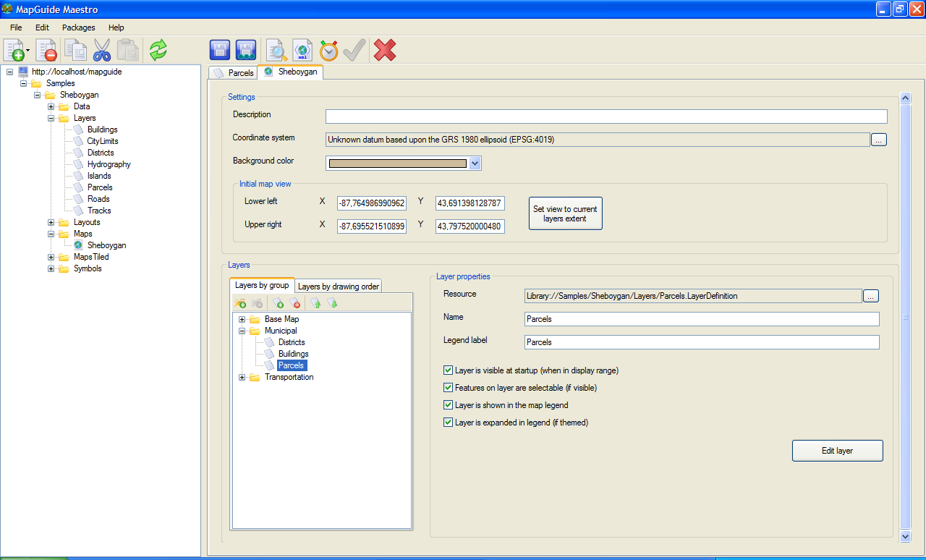The width and height of the screenshot is (926, 560).
Task: Click the Copy resource toolbar icon
Action: [x=75, y=51]
